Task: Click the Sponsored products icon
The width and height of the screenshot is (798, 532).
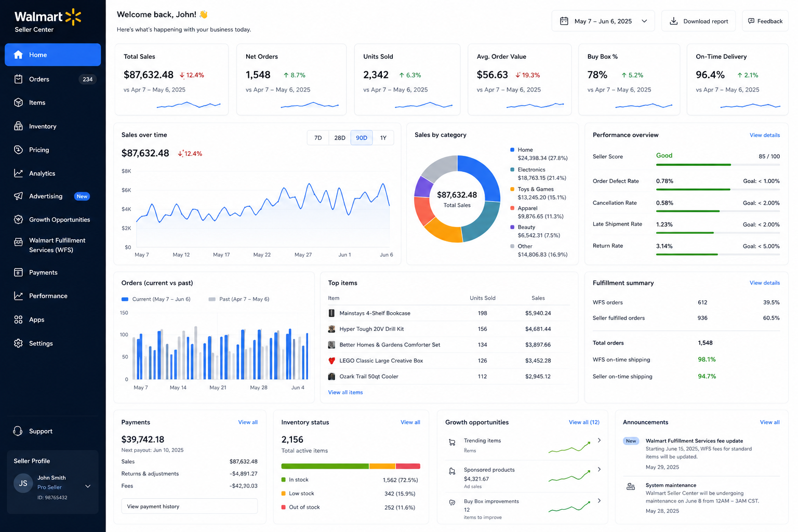Action: (x=452, y=472)
